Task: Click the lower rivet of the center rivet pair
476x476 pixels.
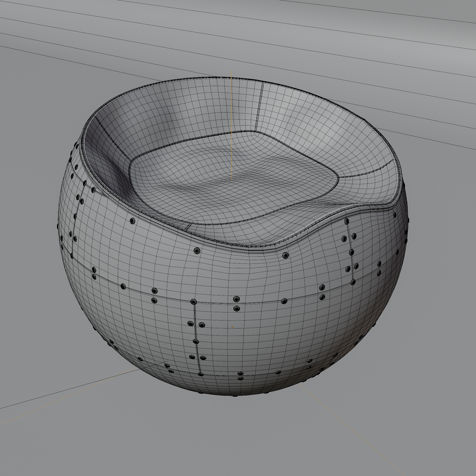Action: [236, 308]
